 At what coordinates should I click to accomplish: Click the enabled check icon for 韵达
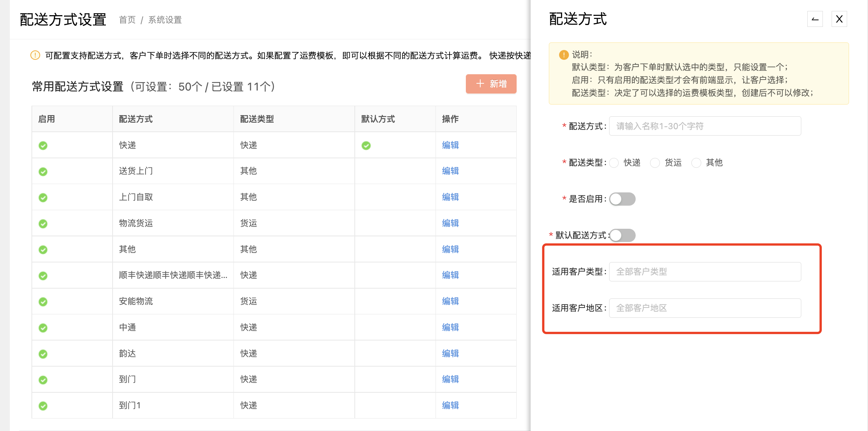pyautogui.click(x=43, y=354)
